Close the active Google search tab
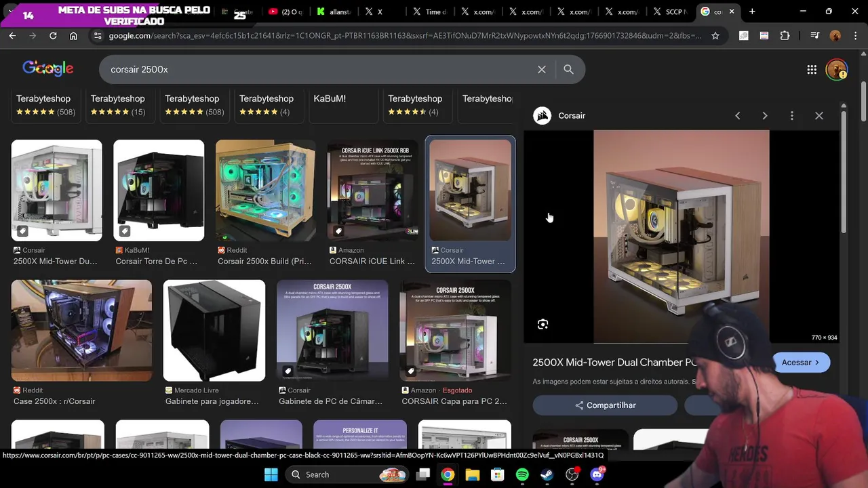Viewport: 868px width, 488px height. tap(732, 12)
